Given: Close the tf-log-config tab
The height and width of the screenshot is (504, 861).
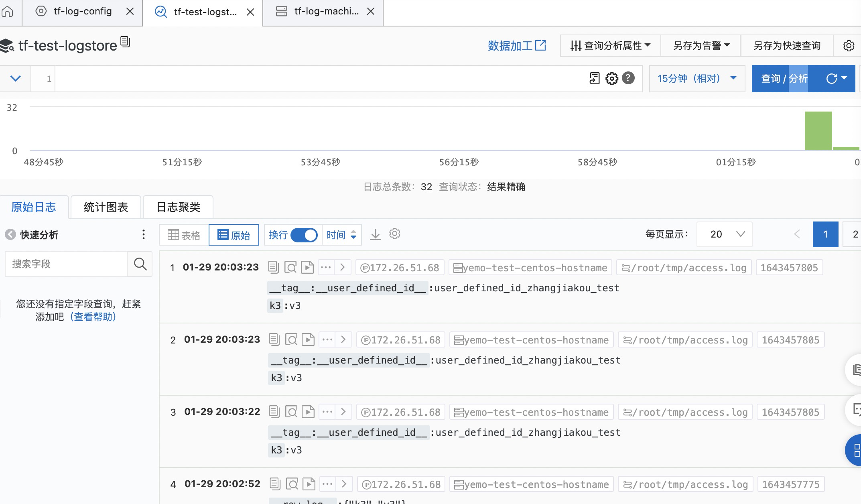Looking at the screenshot, I should coord(130,12).
